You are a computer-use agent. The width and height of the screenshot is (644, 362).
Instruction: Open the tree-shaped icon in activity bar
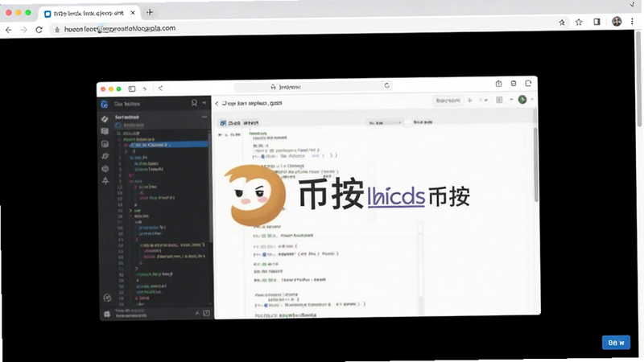[x=105, y=180]
